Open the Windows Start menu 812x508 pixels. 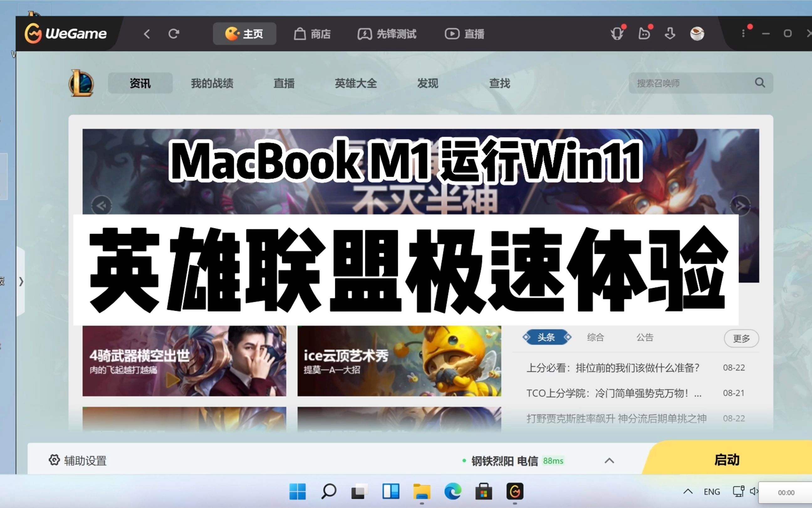pyautogui.click(x=297, y=492)
